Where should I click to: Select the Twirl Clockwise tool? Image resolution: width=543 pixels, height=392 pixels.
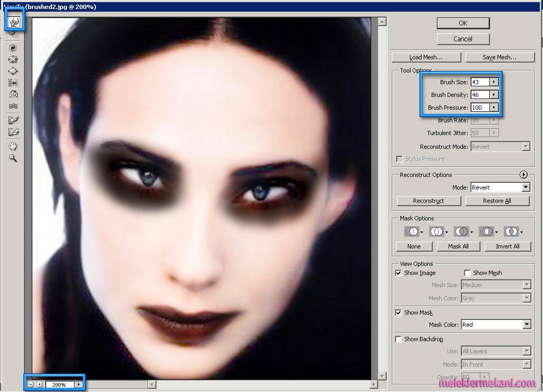pos(14,47)
